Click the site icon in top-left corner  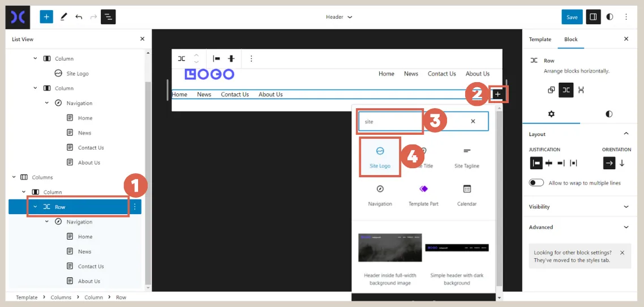pyautogui.click(x=18, y=17)
